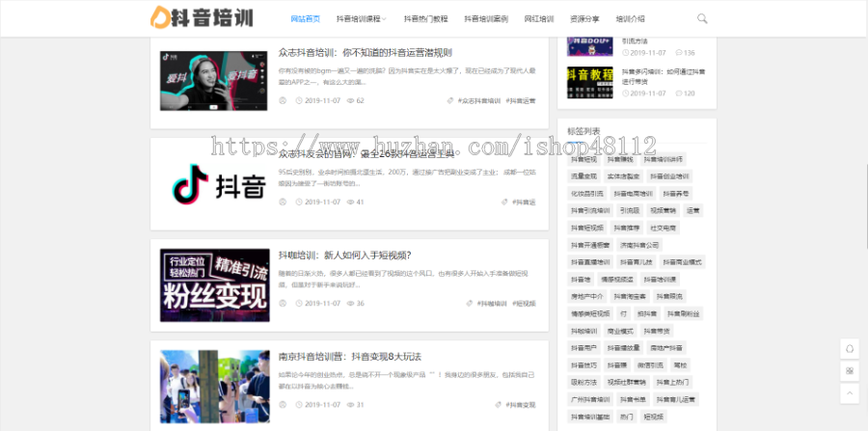The height and width of the screenshot is (431, 868).
Task: Go to 网站首页 in navigation
Action: tap(306, 19)
